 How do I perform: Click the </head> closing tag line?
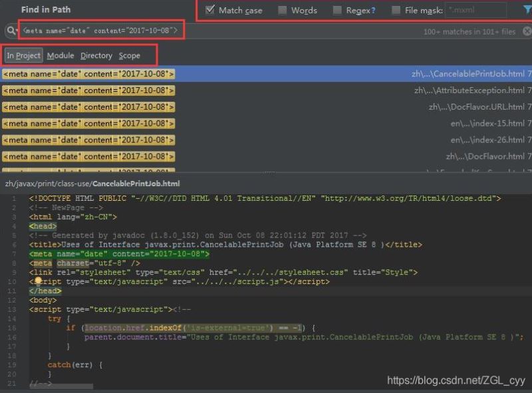tap(45, 291)
